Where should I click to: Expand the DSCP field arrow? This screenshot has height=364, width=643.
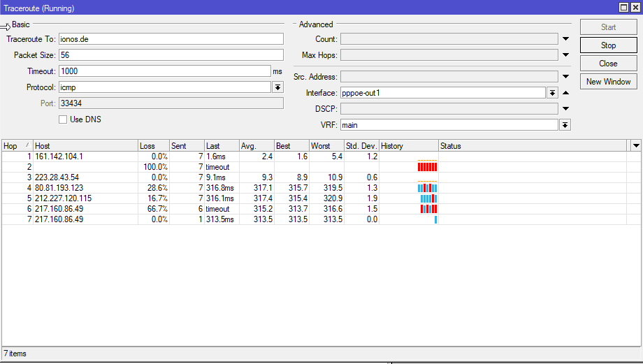coord(565,108)
